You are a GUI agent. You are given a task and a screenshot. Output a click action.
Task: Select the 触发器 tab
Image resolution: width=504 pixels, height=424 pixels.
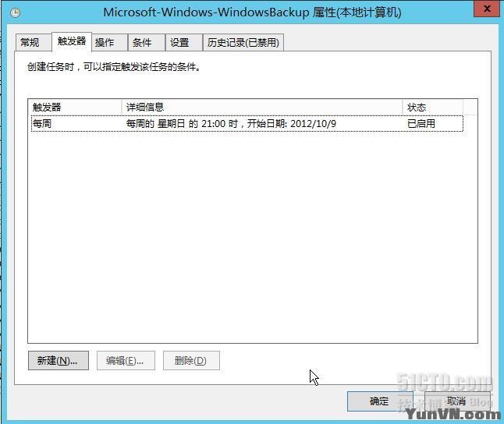pos(72,41)
